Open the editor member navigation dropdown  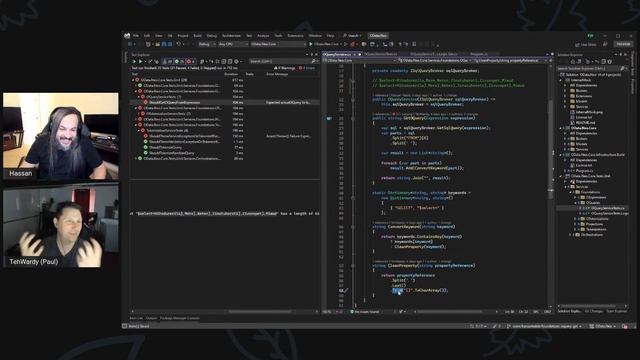(512, 61)
